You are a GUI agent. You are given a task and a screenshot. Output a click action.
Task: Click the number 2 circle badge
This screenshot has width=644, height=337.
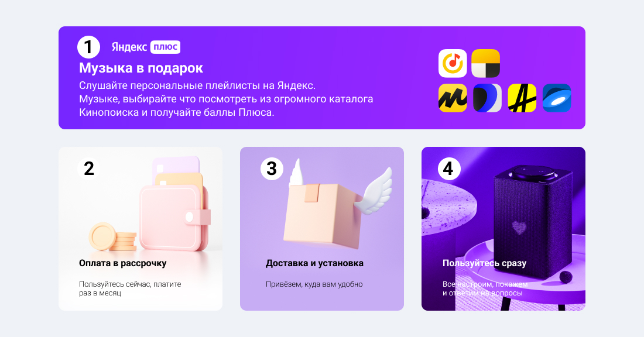89,168
